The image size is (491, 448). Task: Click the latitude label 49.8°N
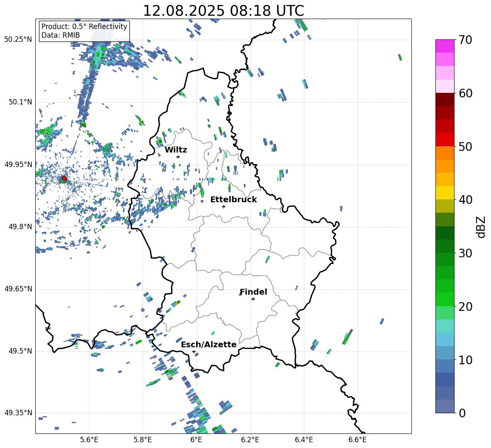(x=20, y=227)
